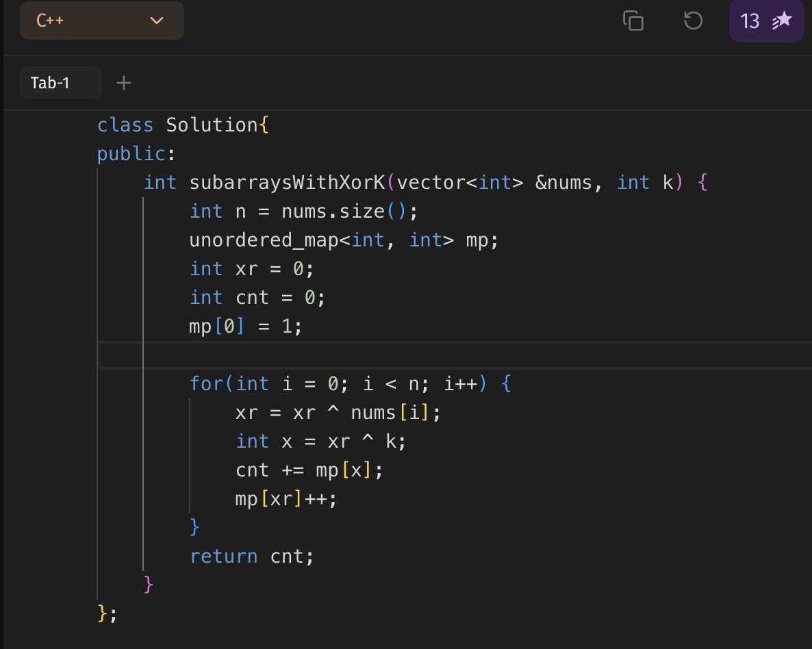This screenshot has width=812, height=649.
Task: Click the line "xr = xr ^ nums[i];"
Action: tap(338, 413)
